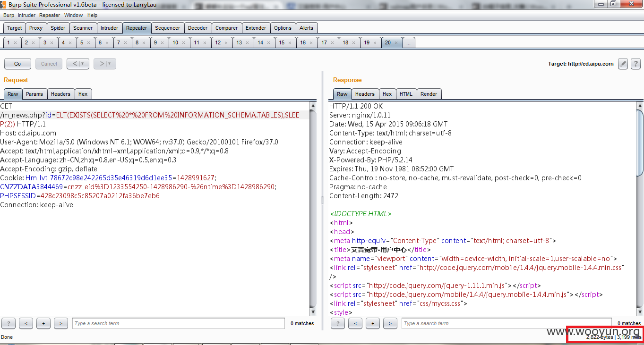Click the plus button in response search
Image resolution: width=644 pixels, height=345 pixels.
[x=373, y=323]
